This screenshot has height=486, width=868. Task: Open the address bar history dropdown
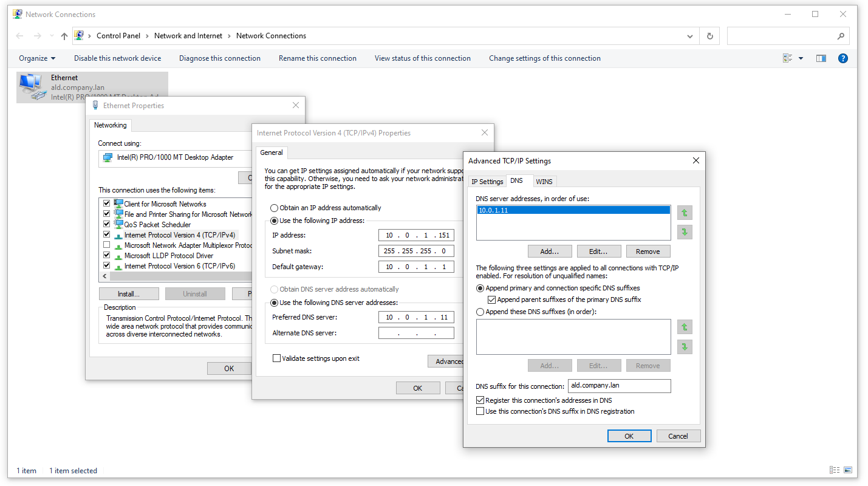click(690, 36)
